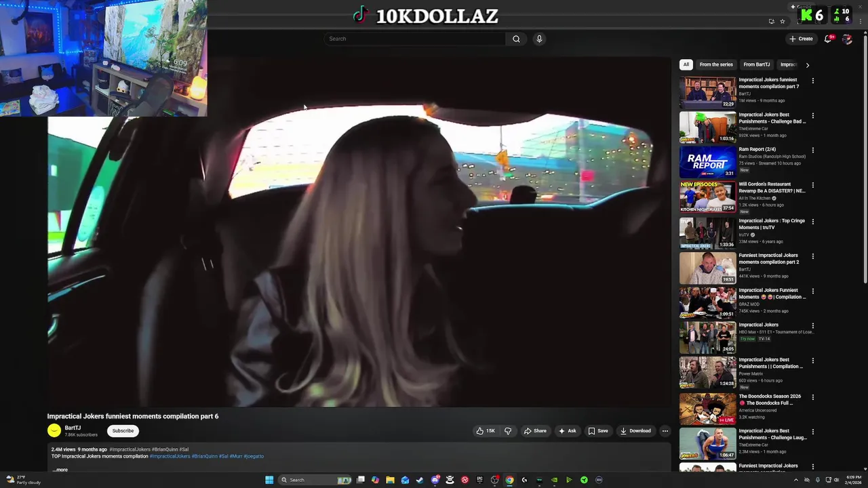The width and height of the screenshot is (868, 488).
Task: Bookmark this page with star icon
Action: [782, 21]
